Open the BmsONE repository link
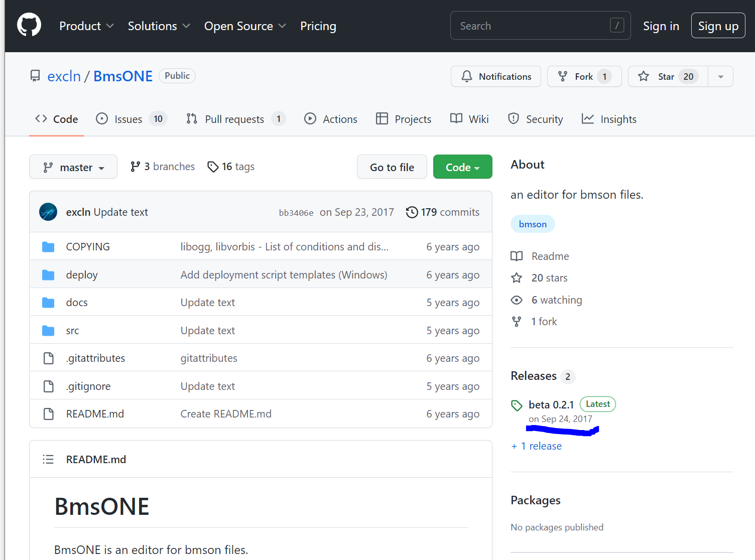The width and height of the screenshot is (755, 560). click(123, 76)
